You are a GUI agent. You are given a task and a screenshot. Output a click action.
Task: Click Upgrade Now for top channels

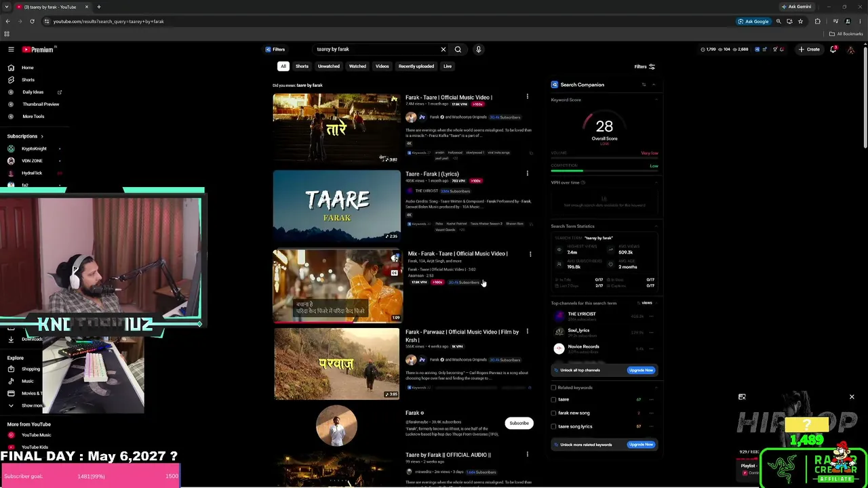[641, 370]
